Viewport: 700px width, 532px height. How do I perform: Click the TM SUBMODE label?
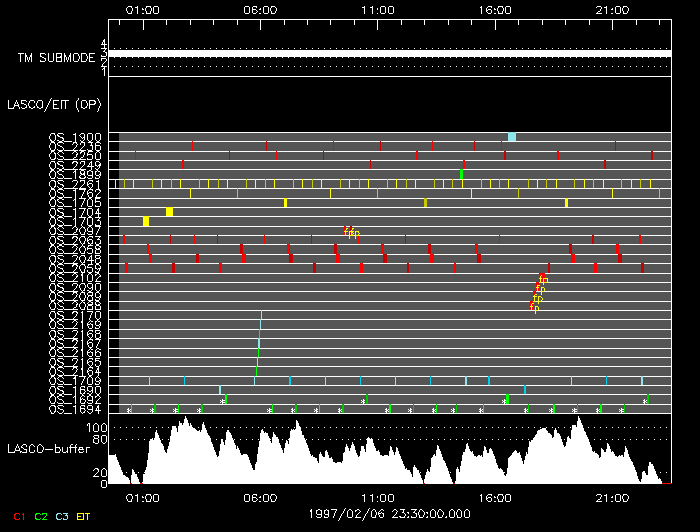55,58
